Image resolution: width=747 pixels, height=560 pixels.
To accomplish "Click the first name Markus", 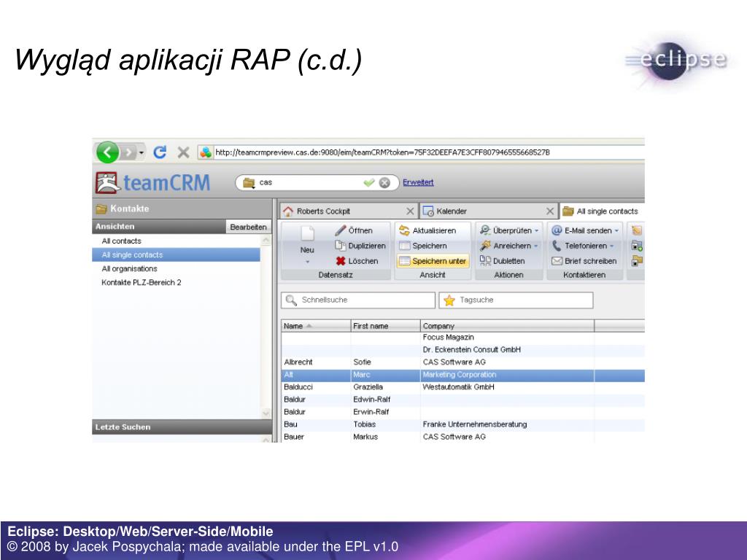I will point(365,437).
